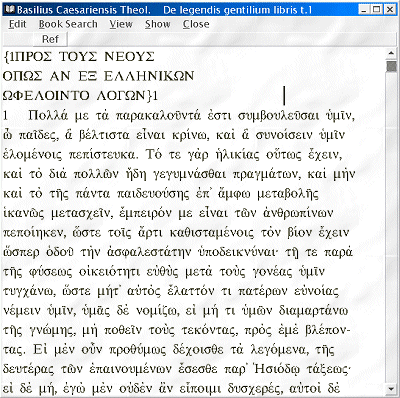
Task: Click the word 'ΩΦΕΛΟΙΝΤΟ' in the title
Action: pyautogui.click(x=46, y=96)
